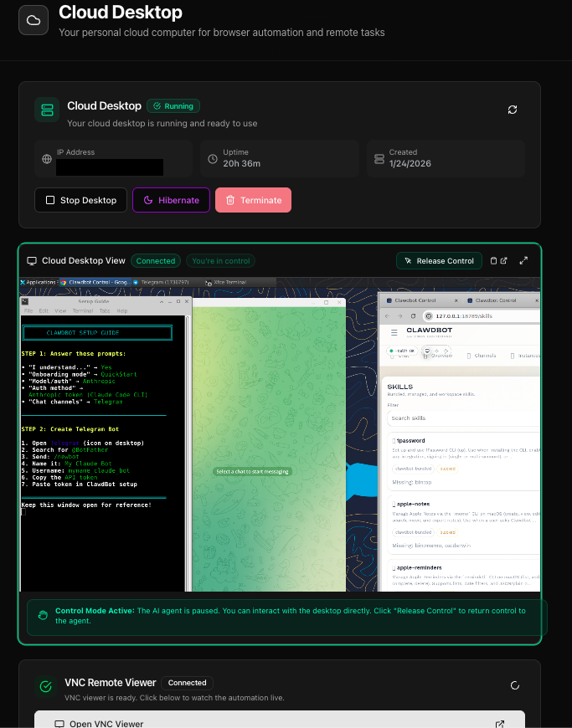
Task: Click the terminal icon in Setup Guide titlebar
Action: 25,301
